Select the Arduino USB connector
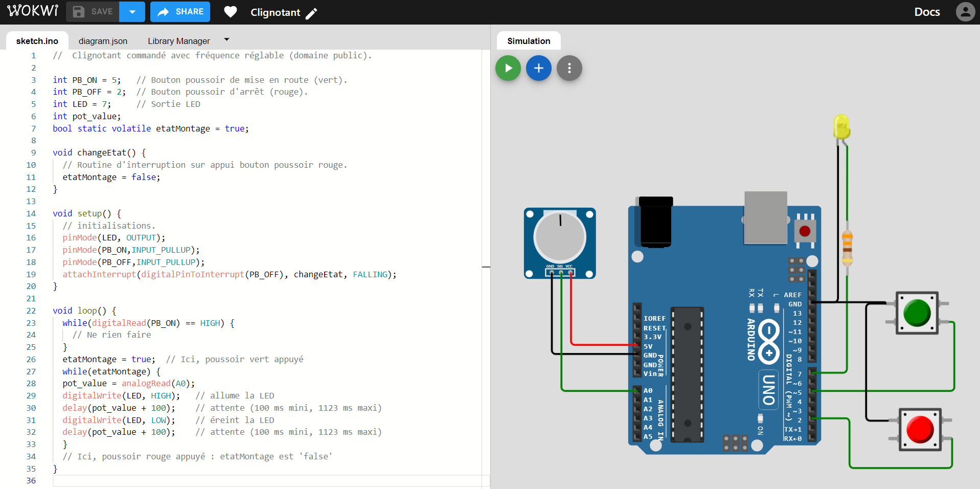Image resolution: width=980 pixels, height=489 pixels. [766, 217]
